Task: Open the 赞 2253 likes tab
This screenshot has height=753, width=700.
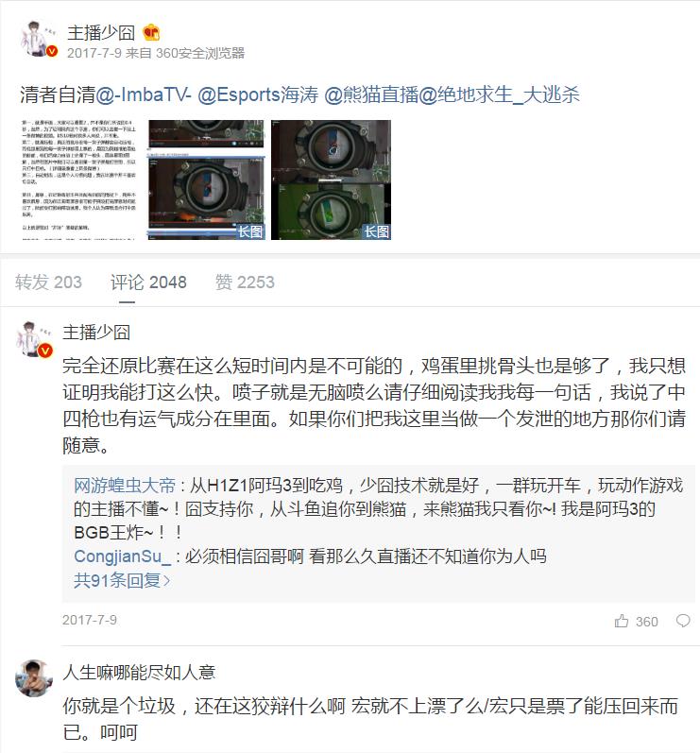Action: click(245, 282)
